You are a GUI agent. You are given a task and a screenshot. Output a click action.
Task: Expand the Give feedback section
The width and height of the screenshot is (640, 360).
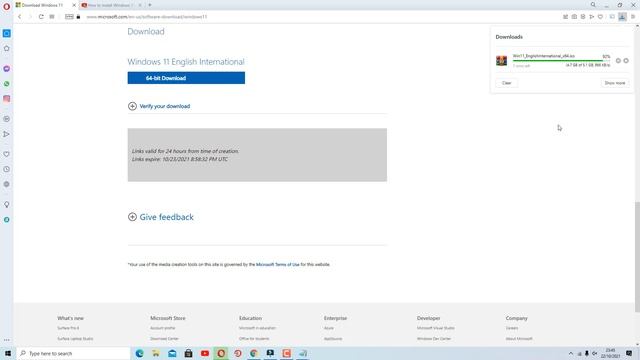click(x=161, y=217)
